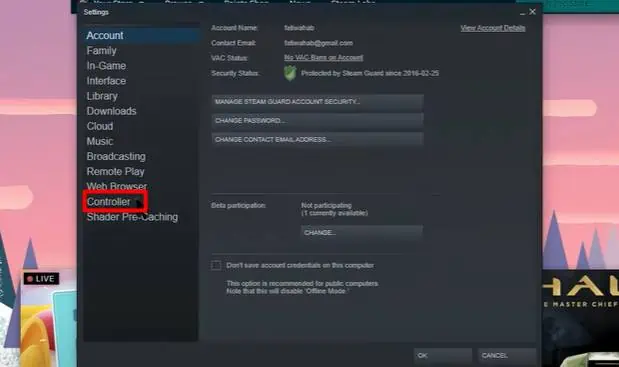Select Web Browser settings
Screen dimensions: 619x367
point(116,186)
